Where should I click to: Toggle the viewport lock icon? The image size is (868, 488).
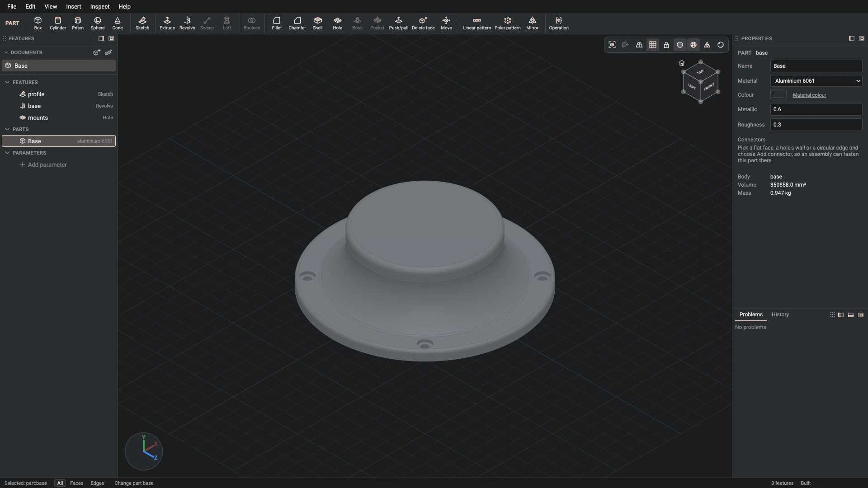point(666,45)
